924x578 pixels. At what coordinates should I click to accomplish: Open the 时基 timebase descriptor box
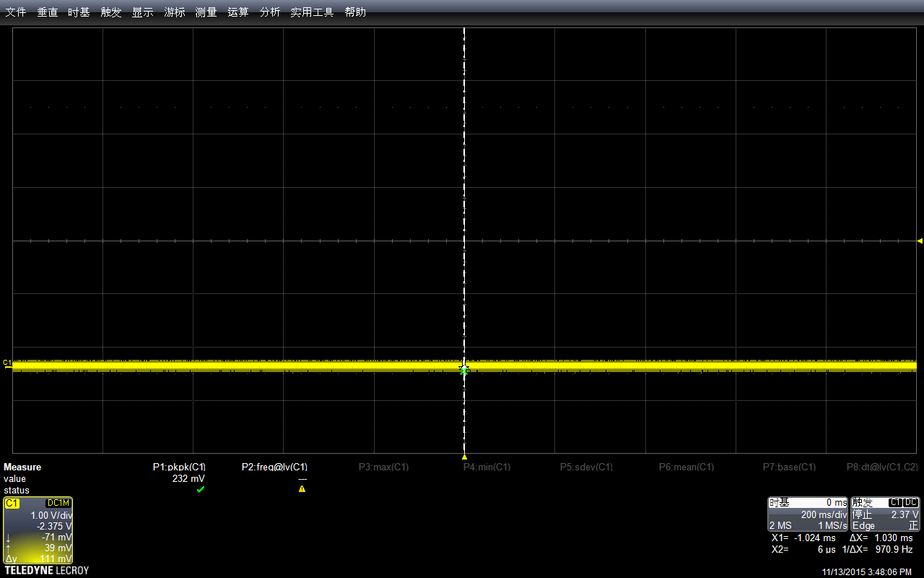point(808,514)
